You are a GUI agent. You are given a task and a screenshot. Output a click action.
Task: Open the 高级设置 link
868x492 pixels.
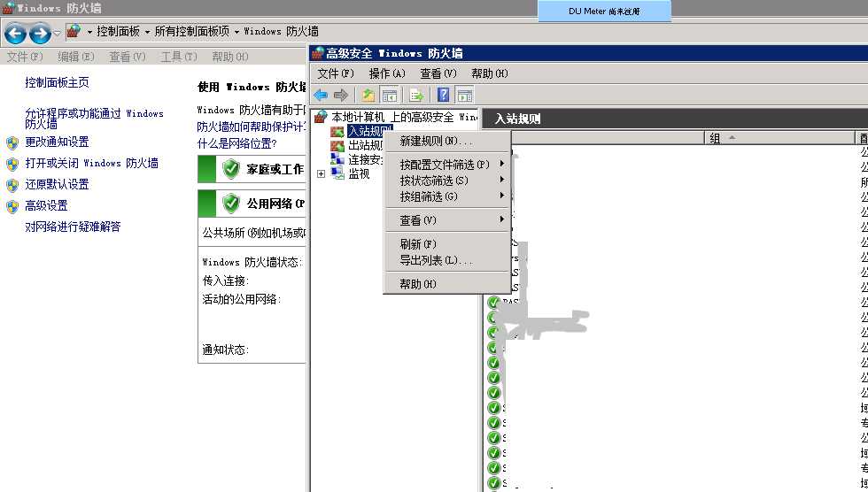click(x=46, y=205)
